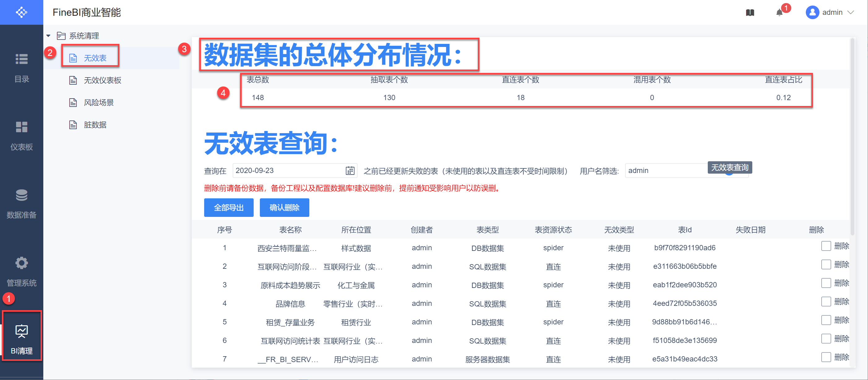Image resolution: width=868 pixels, height=380 pixels.
Task: Collapse the 系统清理 tree folder
Action: tap(48, 36)
